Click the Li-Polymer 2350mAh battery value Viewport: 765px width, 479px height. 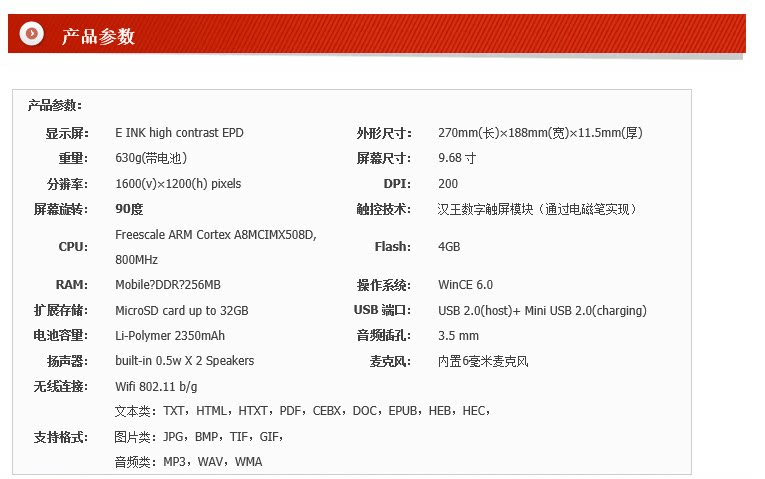tap(170, 335)
